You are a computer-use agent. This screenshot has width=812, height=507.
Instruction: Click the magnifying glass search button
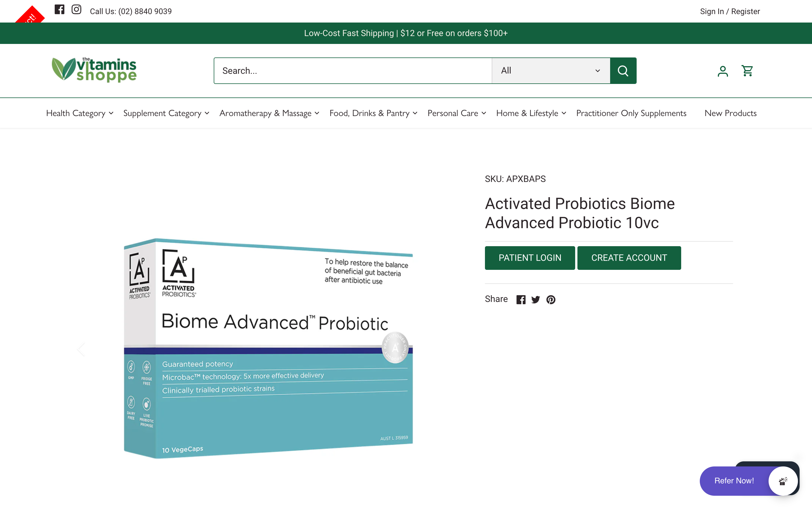(623, 71)
